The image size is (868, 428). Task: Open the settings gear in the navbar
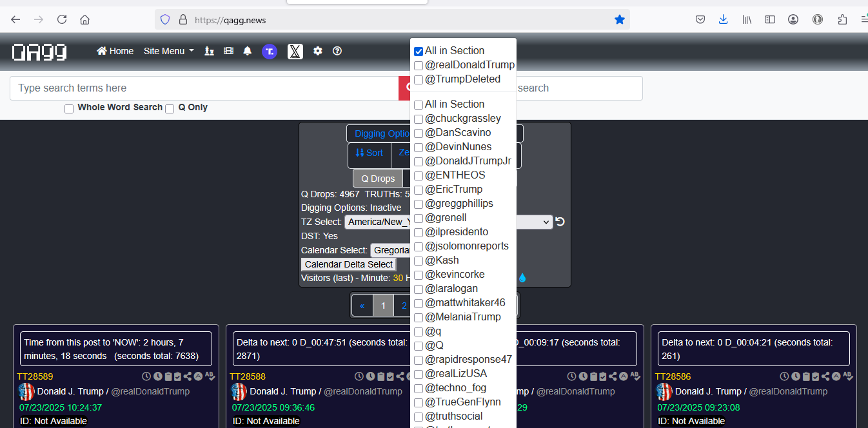(x=318, y=51)
